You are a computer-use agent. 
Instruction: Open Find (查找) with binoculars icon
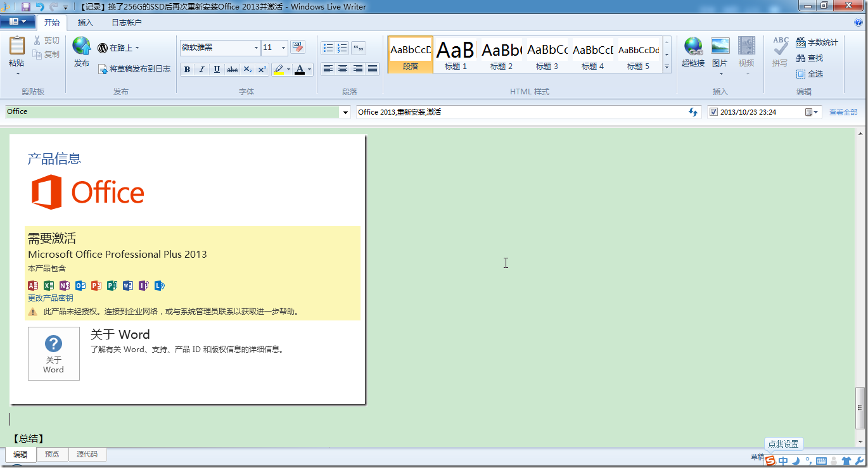click(x=810, y=58)
